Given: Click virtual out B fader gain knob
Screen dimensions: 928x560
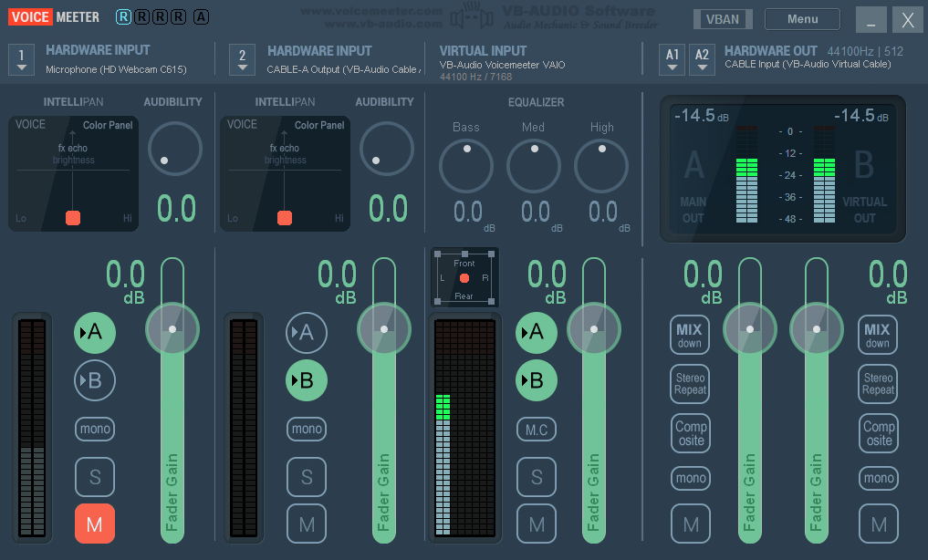Looking at the screenshot, I should [817, 328].
